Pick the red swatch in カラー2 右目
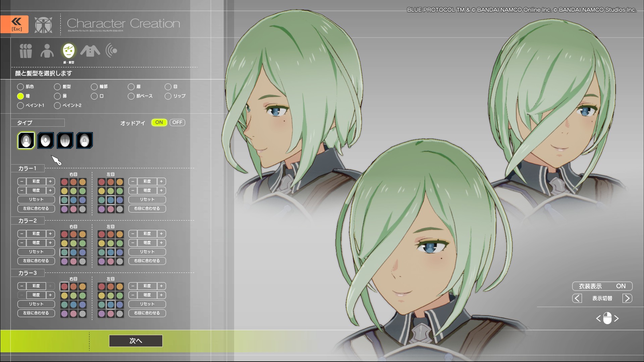Viewport: 644px width, 362px height. [x=64, y=234]
